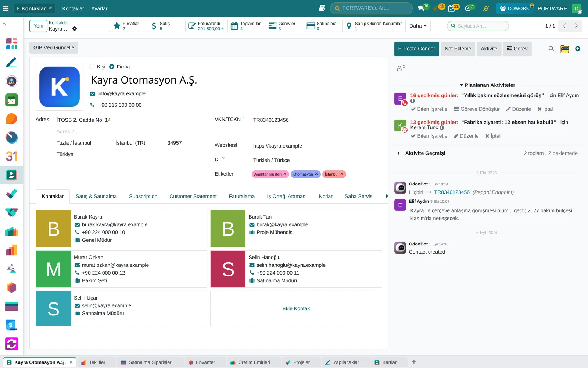Click the knowledge book icon in top bar

322,8
